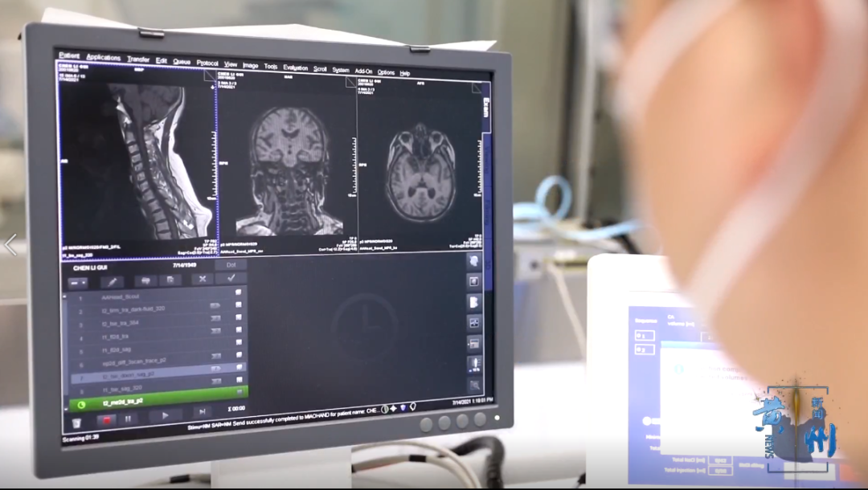Open the Transfer menu
The width and height of the screenshot is (868, 490).
[x=138, y=59]
